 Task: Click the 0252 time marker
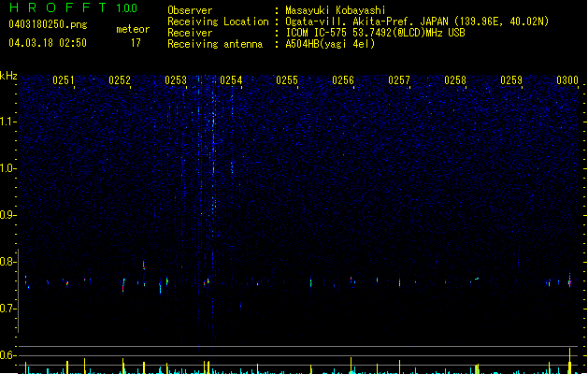pos(120,80)
